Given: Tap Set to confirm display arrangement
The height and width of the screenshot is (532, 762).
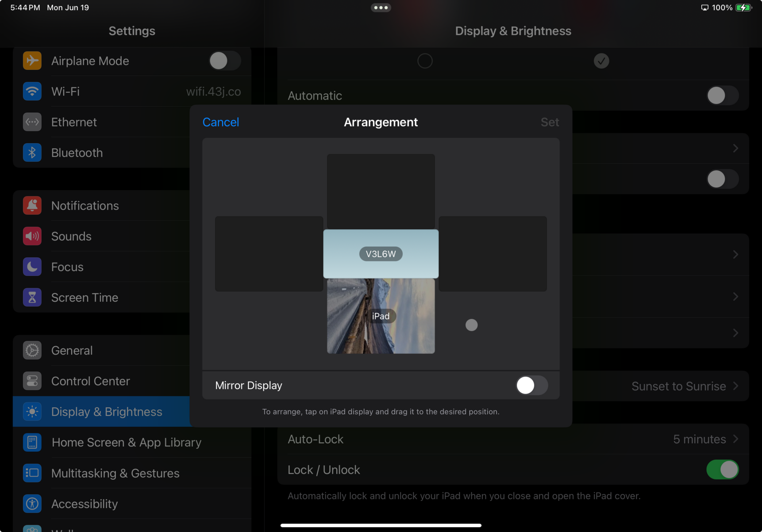Looking at the screenshot, I should point(550,122).
